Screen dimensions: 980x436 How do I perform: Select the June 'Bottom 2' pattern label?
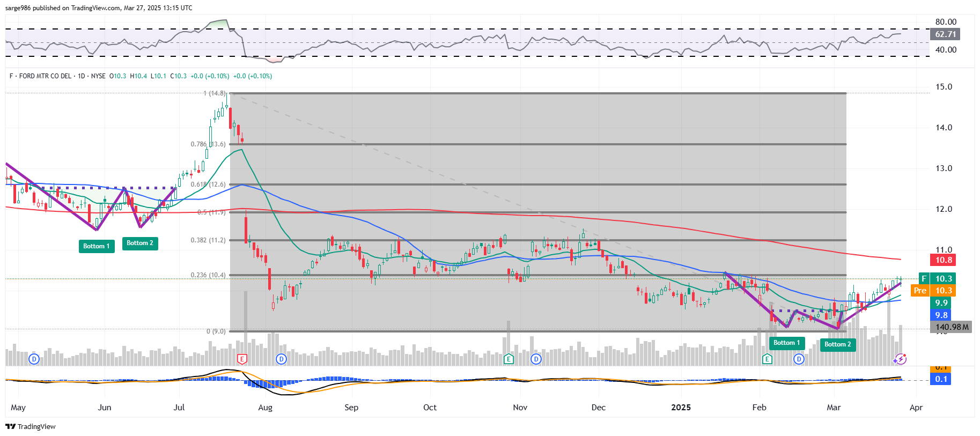[x=140, y=243]
